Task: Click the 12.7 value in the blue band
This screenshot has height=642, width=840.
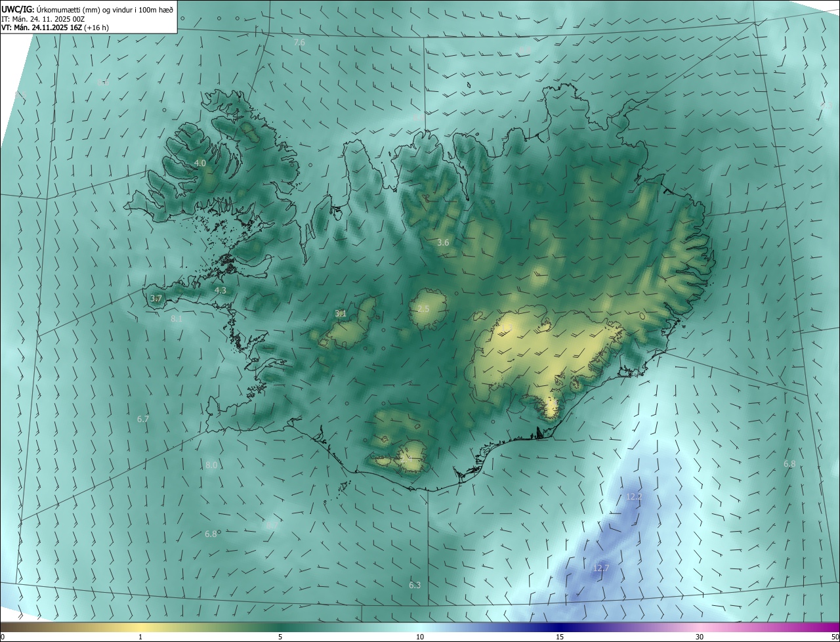Action: (601, 568)
